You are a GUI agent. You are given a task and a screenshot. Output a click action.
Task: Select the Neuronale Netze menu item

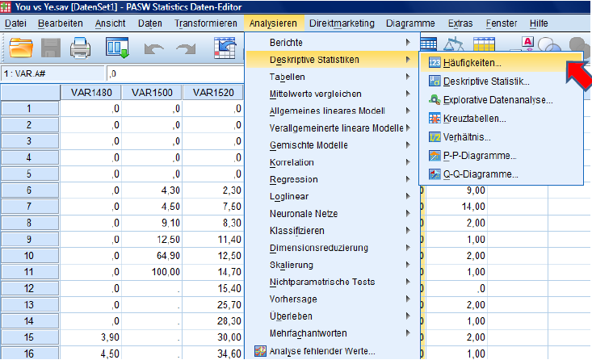332,214
